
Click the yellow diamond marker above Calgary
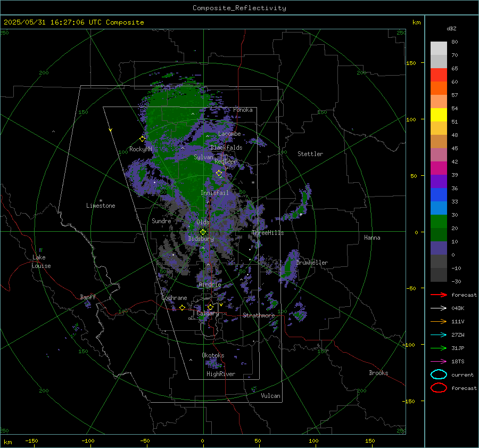tap(210, 307)
